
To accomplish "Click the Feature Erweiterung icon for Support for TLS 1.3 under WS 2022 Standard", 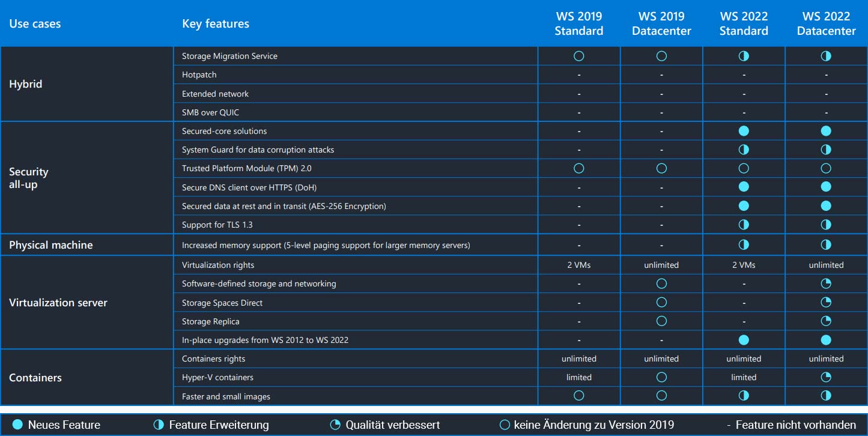I will [744, 225].
